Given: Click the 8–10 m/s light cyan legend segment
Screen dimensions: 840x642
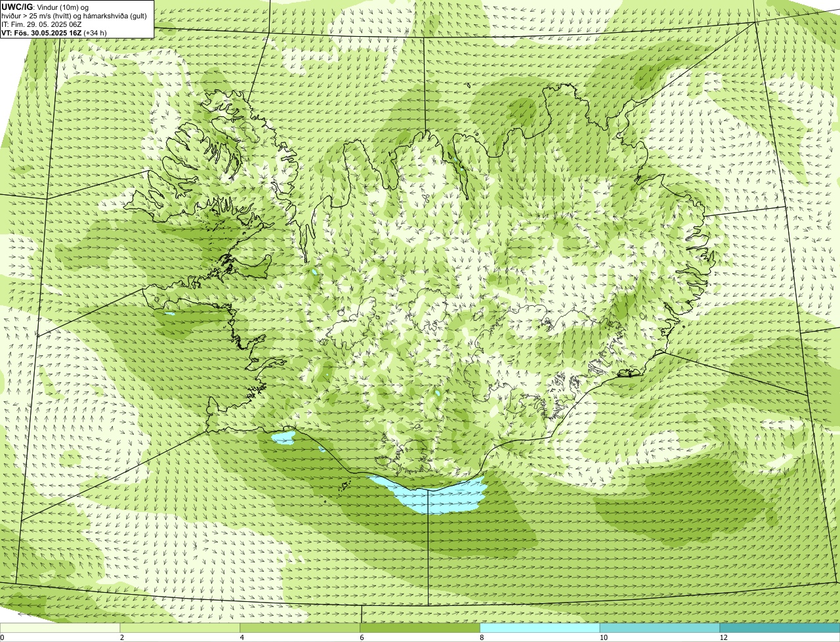Looking at the screenshot, I should [540, 628].
